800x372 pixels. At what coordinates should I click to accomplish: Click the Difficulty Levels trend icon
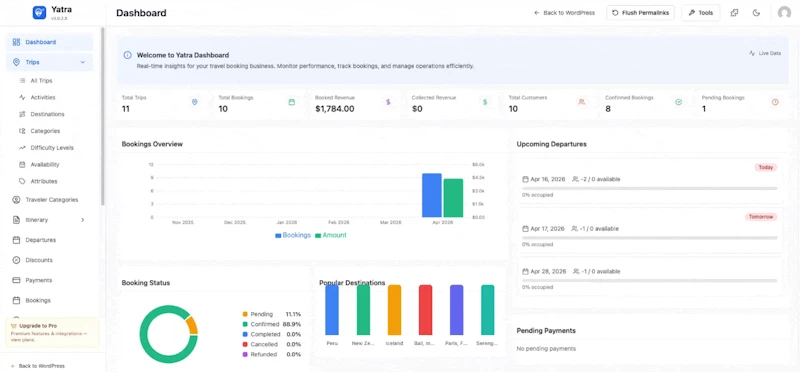pos(22,148)
